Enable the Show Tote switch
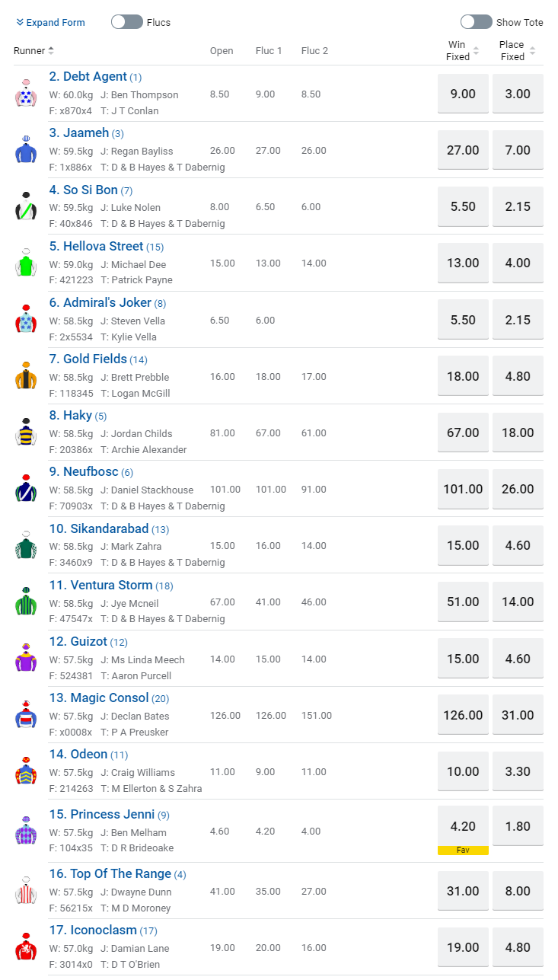The image size is (558, 980). tap(477, 22)
